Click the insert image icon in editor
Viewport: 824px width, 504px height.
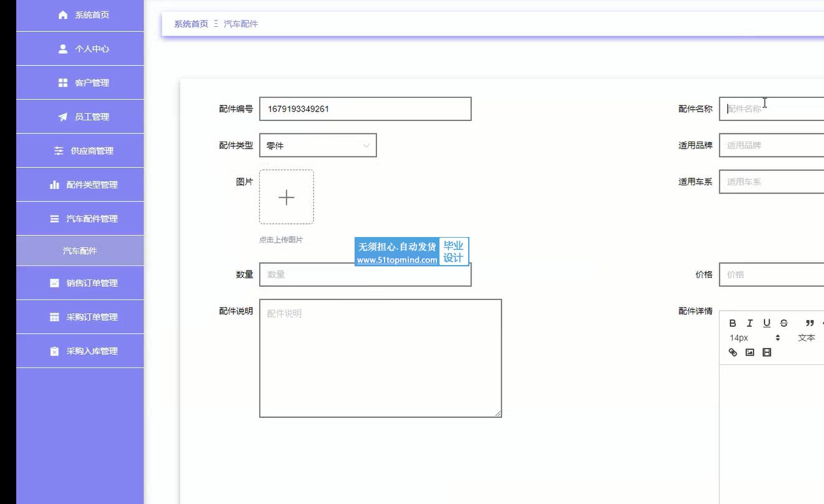pyautogui.click(x=750, y=352)
